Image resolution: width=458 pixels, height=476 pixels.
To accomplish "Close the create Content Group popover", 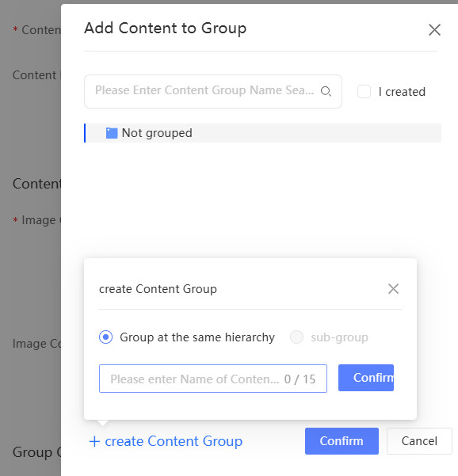I will click(x=393, y=289).
